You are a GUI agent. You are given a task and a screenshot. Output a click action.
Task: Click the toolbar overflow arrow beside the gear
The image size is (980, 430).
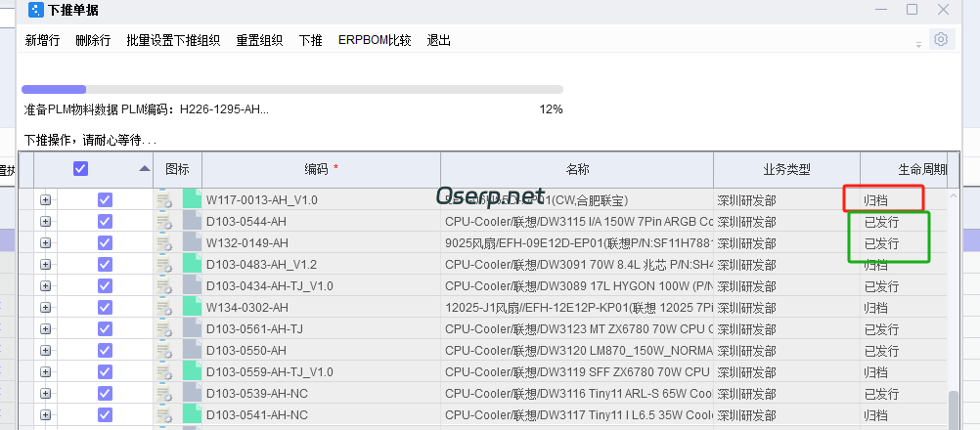click(x=918, y=44)
